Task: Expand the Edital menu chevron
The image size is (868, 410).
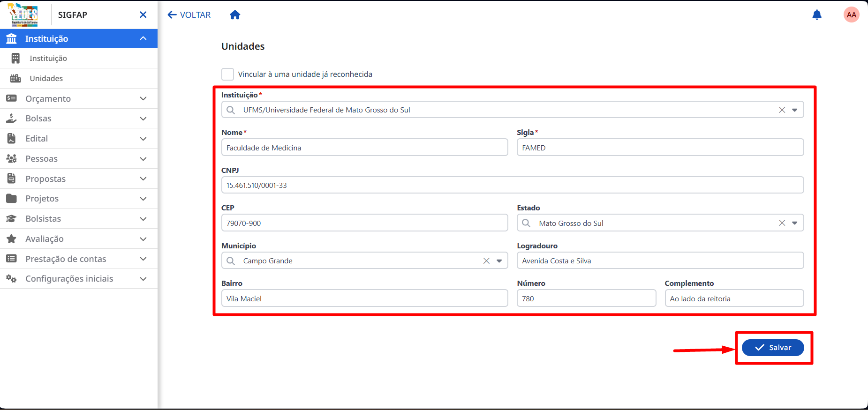Action: 143,139
